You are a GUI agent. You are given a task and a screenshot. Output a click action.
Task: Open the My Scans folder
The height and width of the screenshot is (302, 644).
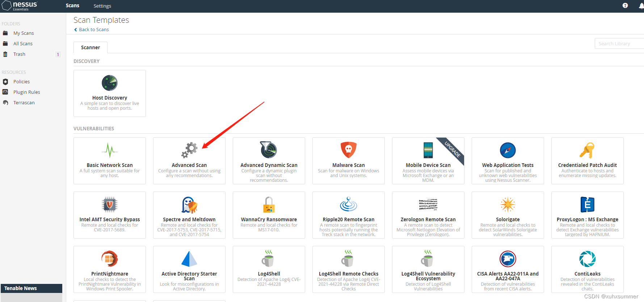pyautogui.click(x=24, y=33)
